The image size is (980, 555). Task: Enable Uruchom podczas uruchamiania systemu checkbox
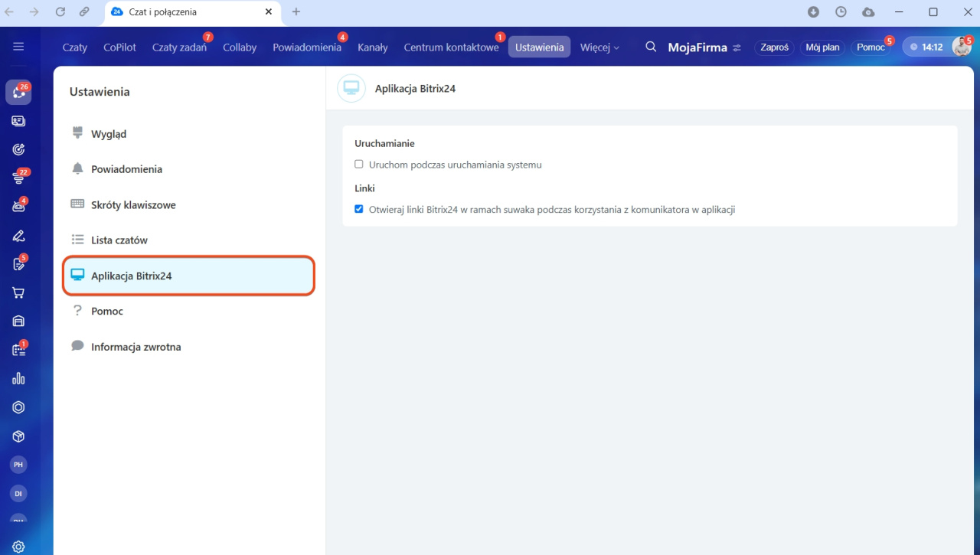[x=359, y=165]
